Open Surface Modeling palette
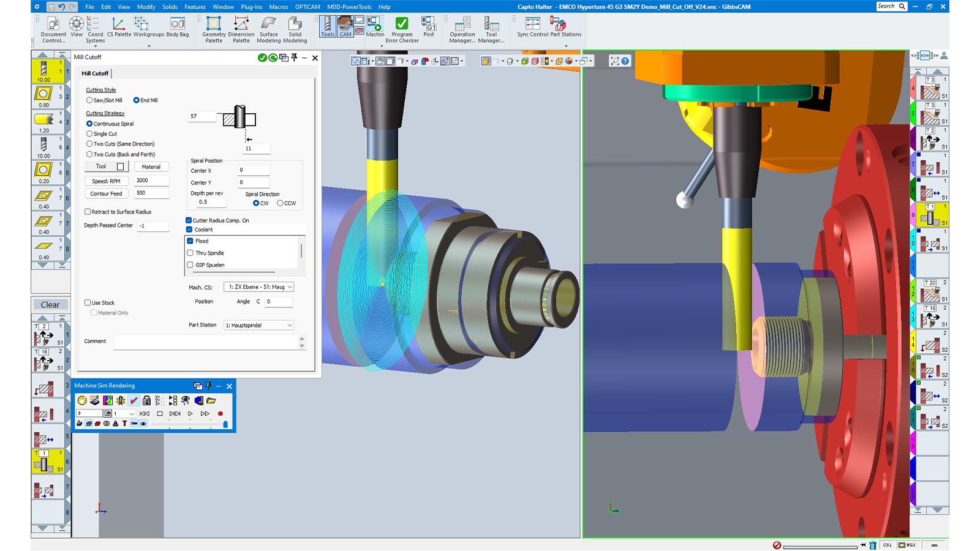Viewport: 980px width, 551px height. (x=268, y=30)
